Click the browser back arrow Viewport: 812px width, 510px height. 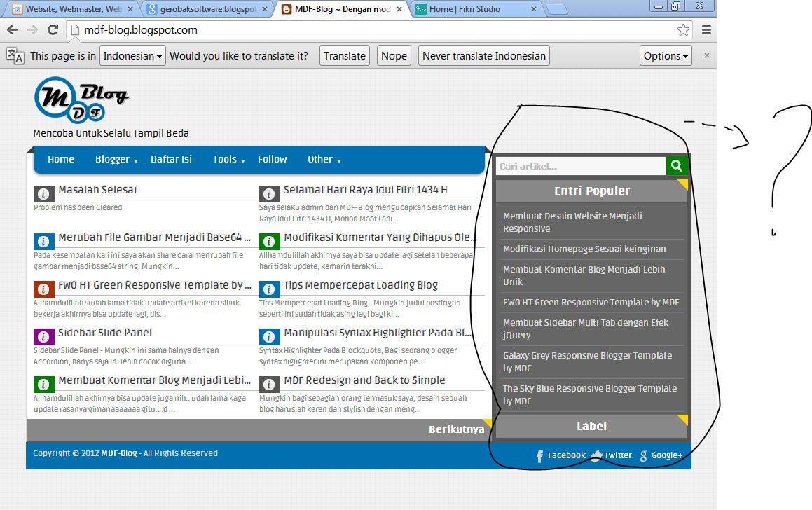(x=12, y=30)
